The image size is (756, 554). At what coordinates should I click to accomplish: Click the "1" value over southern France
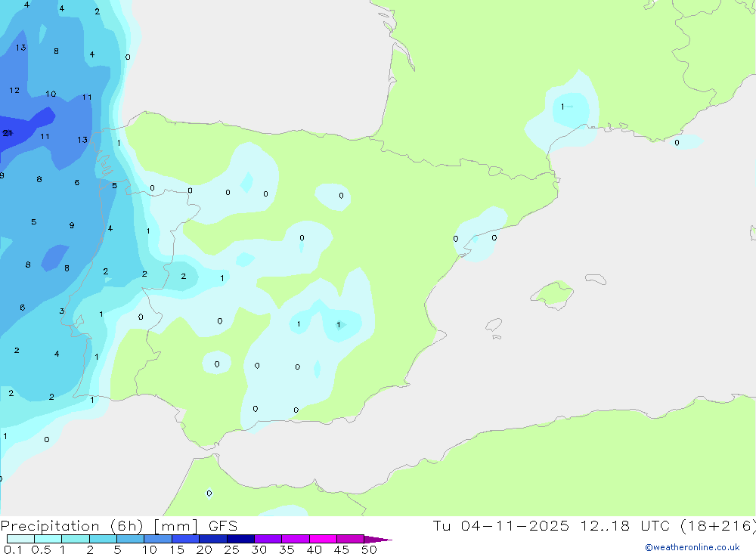pos(562,107)
